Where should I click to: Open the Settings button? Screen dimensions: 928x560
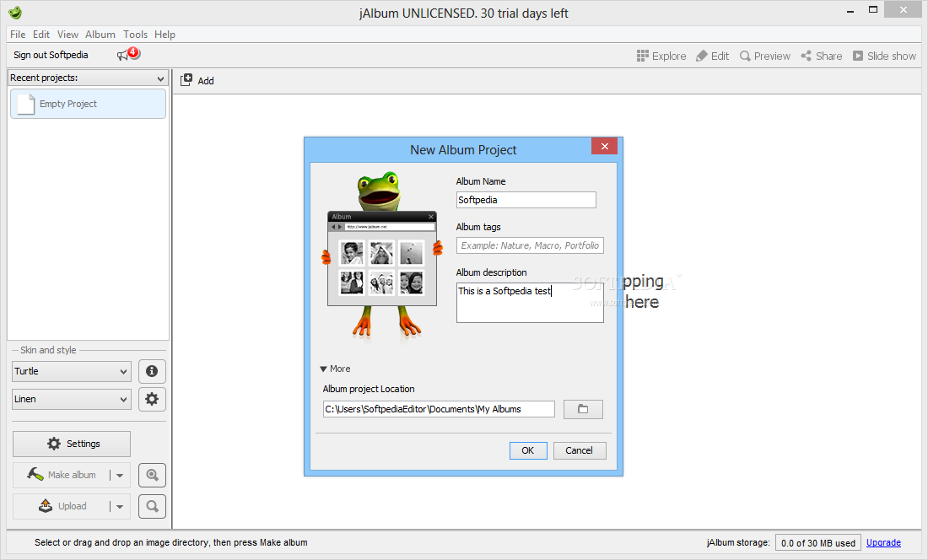(x=72, y=444)
